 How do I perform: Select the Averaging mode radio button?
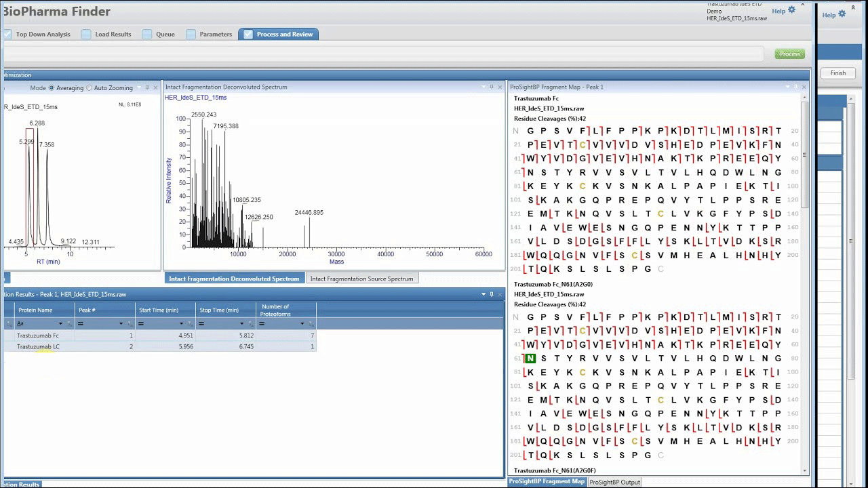pyautogui.click(x=52, y=88)
